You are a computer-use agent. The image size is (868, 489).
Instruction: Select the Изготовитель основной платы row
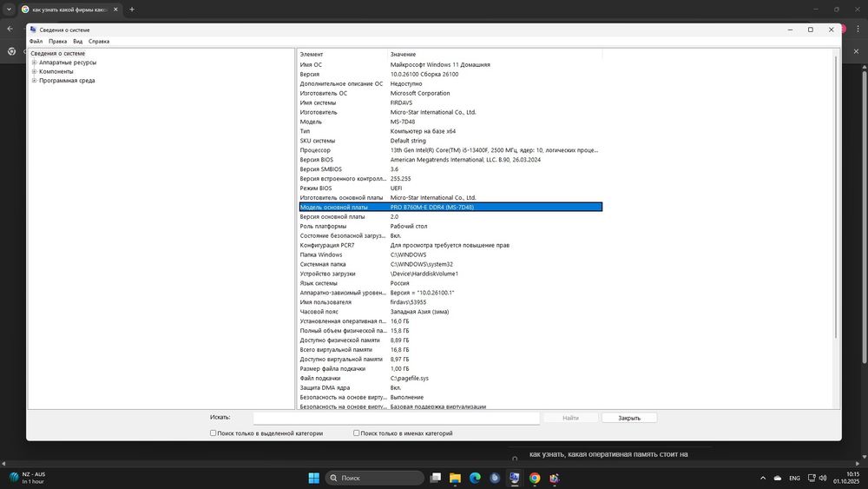click(450, 198)
